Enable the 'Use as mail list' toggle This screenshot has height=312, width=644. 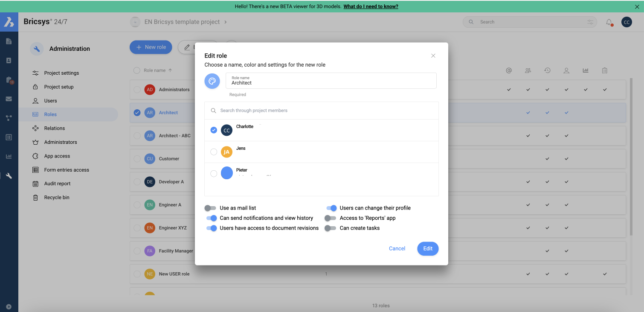pos(211,208)
